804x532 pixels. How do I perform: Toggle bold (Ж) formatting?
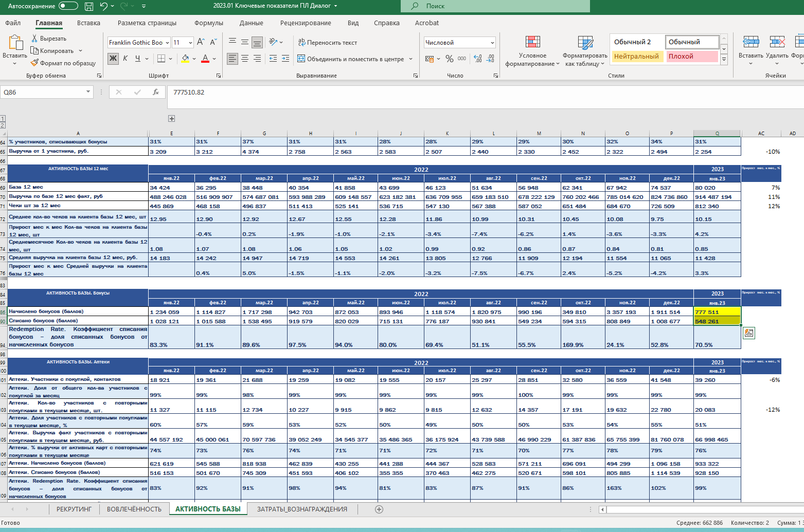113,59
